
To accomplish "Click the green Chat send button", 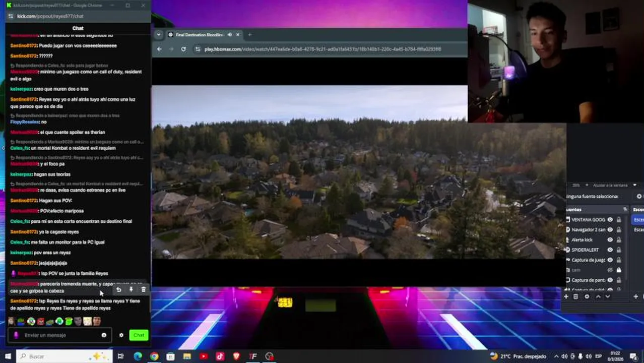I will coord(139,335).
